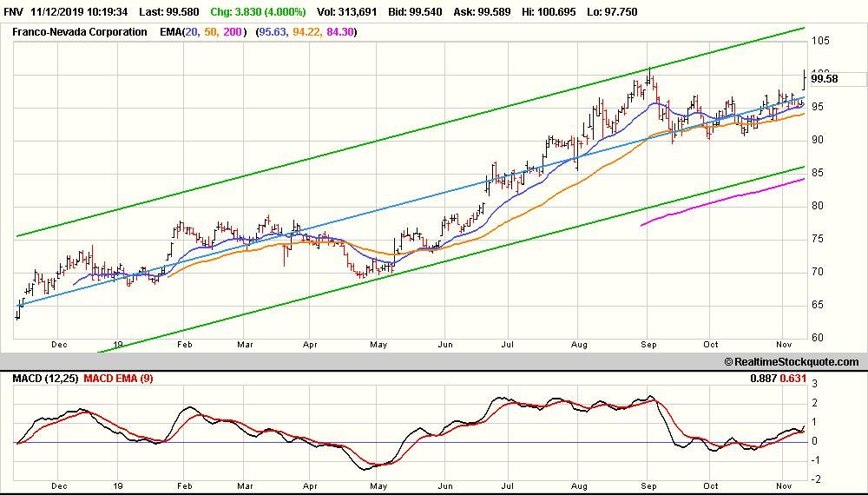Viewport: 868px width, 495px height.
Task: Click Nov on the price chart date axis
Action: pyautogui.click(x=783, y=345)
